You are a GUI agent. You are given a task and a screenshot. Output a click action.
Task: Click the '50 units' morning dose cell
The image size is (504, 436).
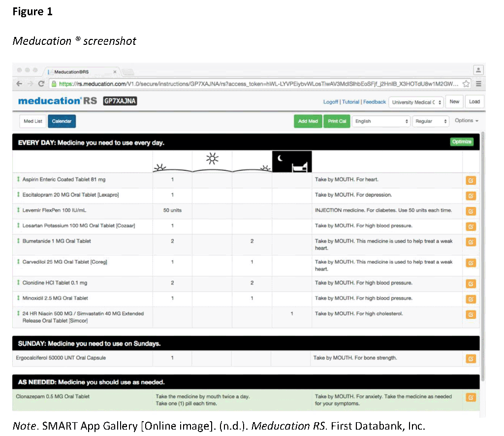pyautogui.click(x=172, y=210)
